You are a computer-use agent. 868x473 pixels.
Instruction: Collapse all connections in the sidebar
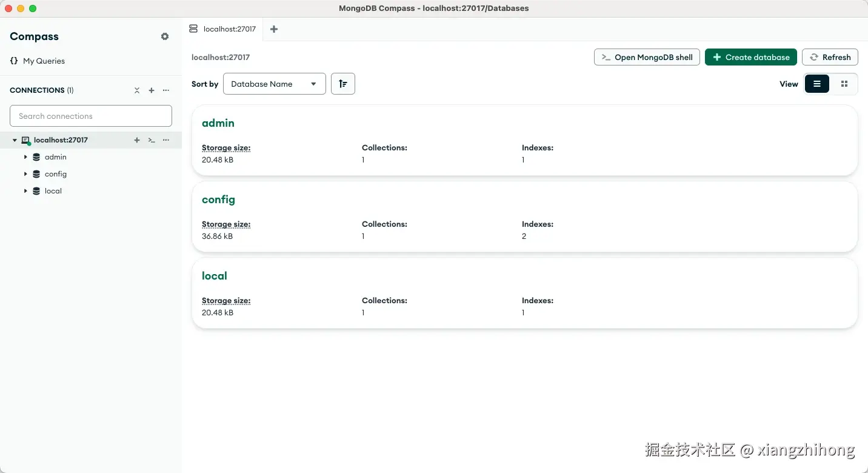[x=137, y=90]
